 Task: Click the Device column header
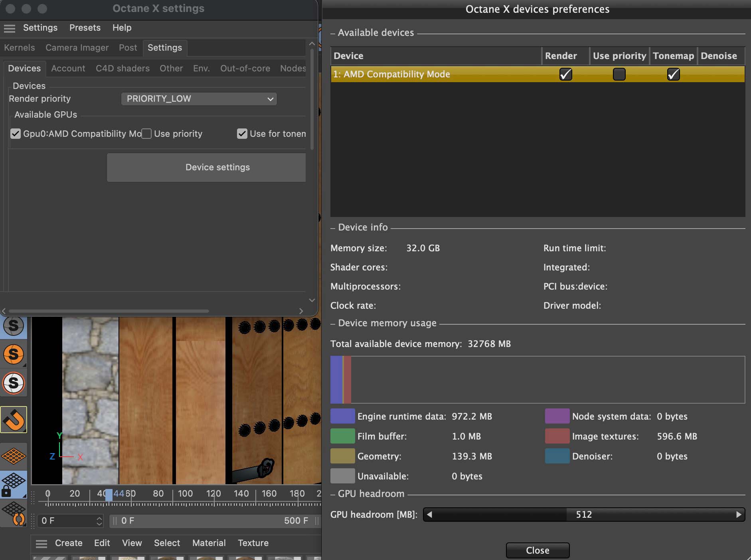tap(436, 56)
